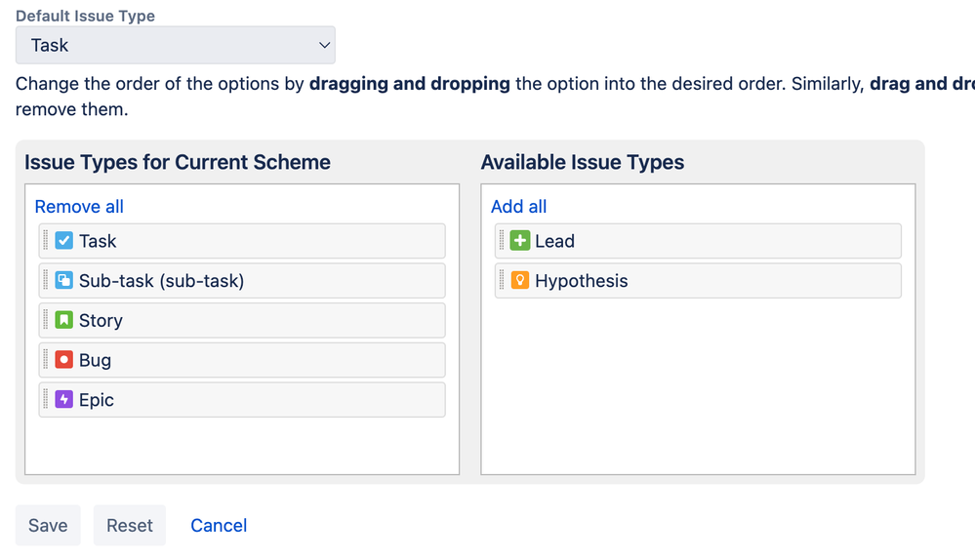
Task: Click the purple Epic lightning icon
Action: (64, 400)
